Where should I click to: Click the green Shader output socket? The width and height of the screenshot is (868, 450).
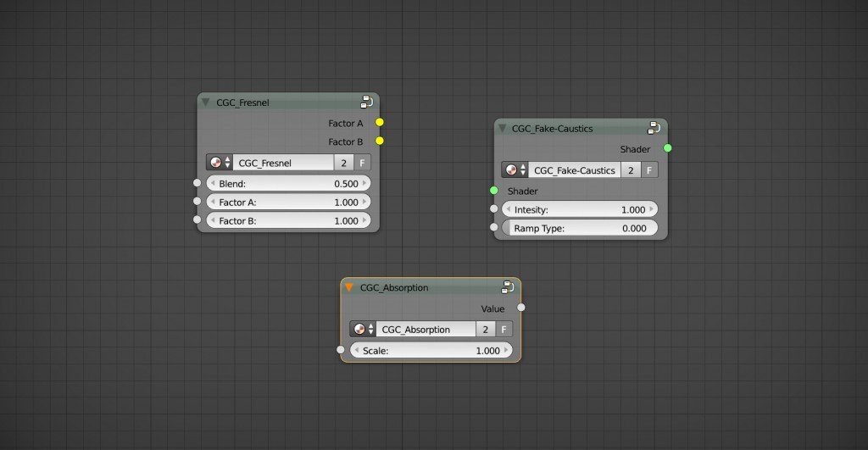[668, 147]
